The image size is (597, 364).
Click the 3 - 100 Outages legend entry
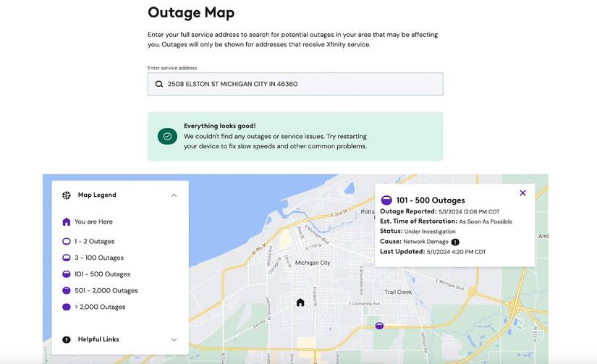[98, 258]
